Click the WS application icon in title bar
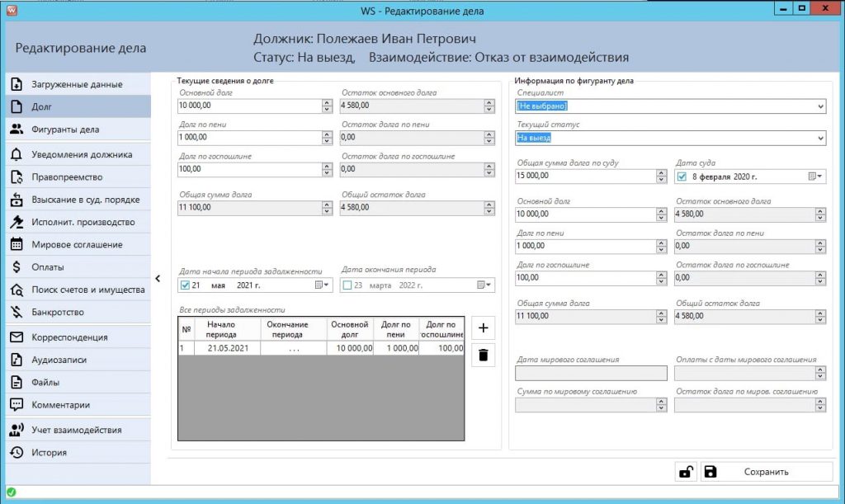 [x=12, y=10]
